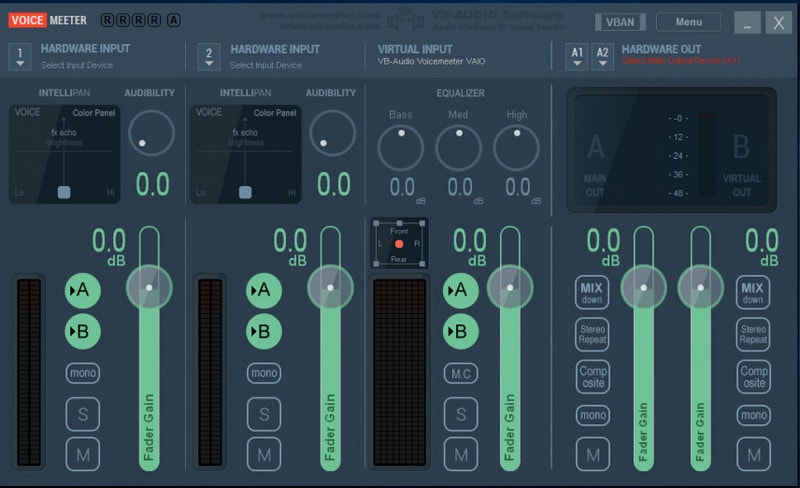Toggle bus A on Hardware Input 1

point(83,290)
